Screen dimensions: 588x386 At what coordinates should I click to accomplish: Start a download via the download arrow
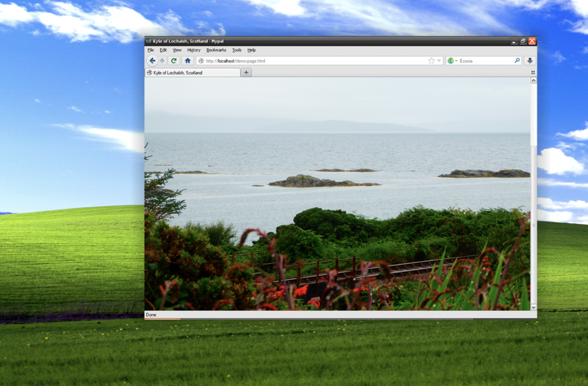pyautogui.click(x=529, y=60)
